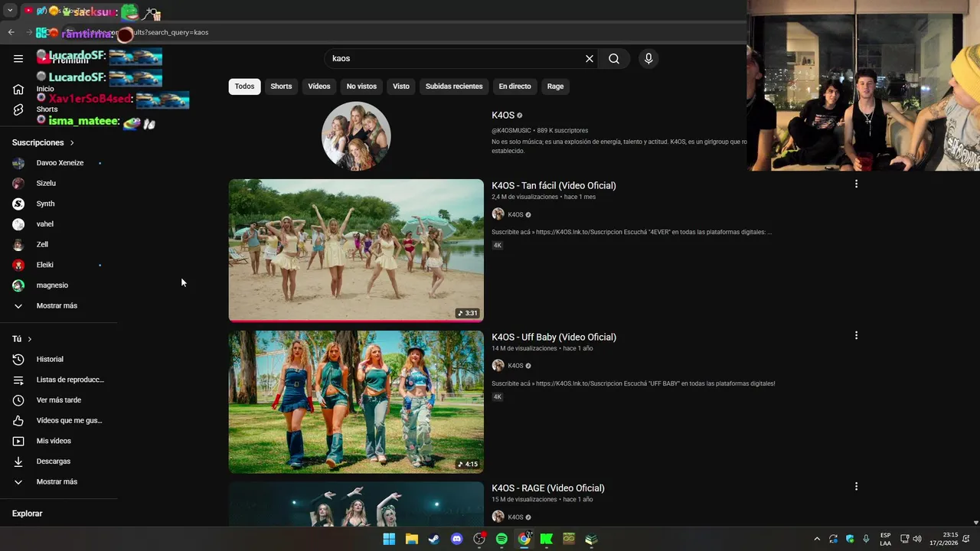Image resolution: width=980 pixels, height=551 pixels.
Task: Open the K4OS channel name link
Action: [503, 116]
